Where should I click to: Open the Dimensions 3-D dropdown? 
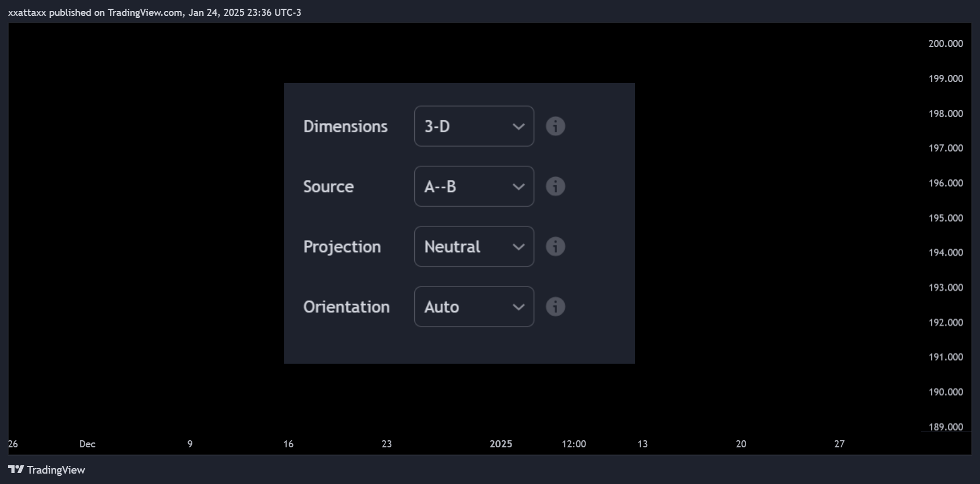click(474, 126)
